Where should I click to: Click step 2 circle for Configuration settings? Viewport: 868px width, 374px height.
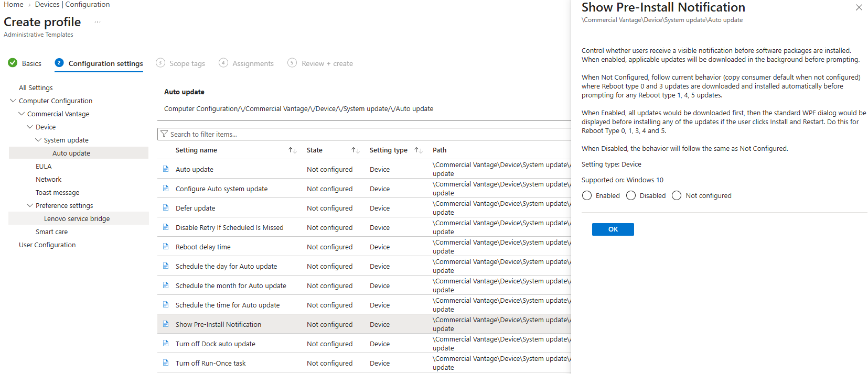59,63
